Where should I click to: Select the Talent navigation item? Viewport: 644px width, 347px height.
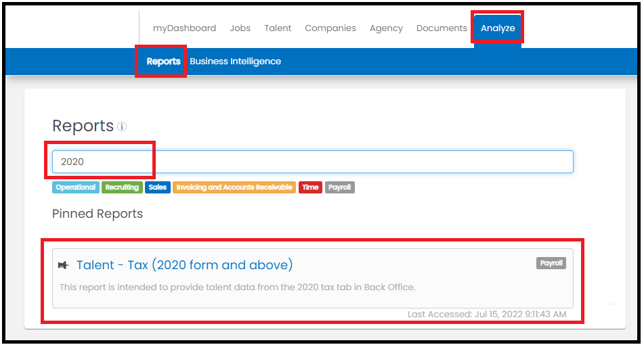(278, 28)
